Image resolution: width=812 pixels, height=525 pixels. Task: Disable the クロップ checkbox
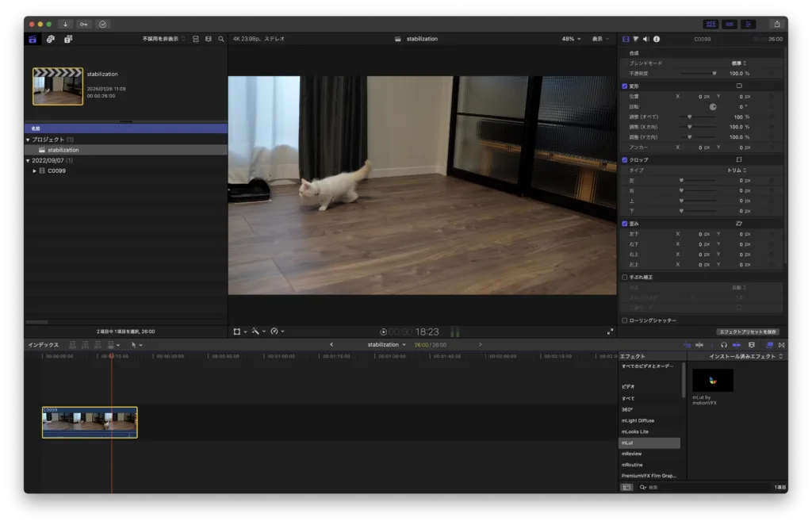point(625,159)
